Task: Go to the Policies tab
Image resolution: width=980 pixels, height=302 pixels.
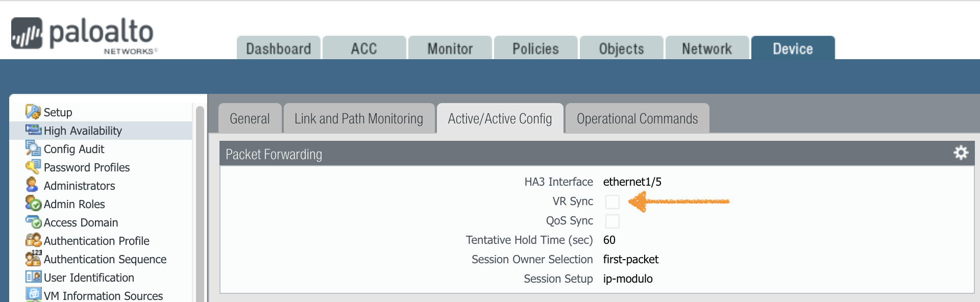Action: pos(535,48)
